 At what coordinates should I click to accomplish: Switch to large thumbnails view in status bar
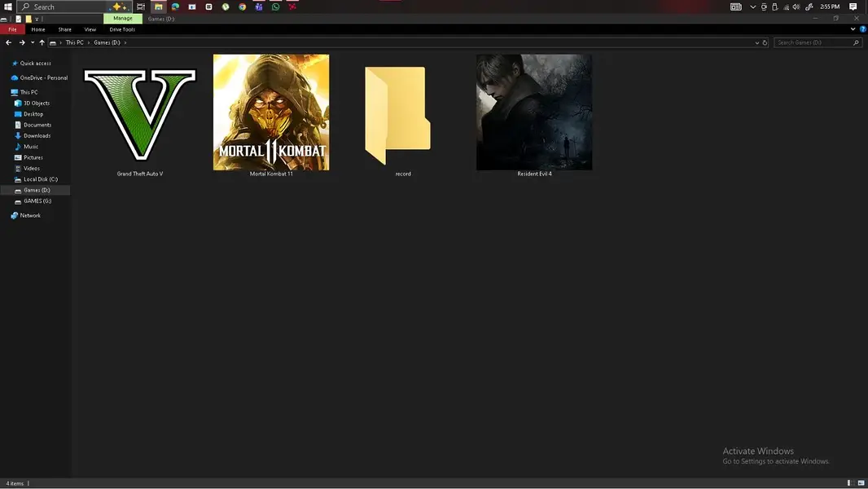click(861, 483)
